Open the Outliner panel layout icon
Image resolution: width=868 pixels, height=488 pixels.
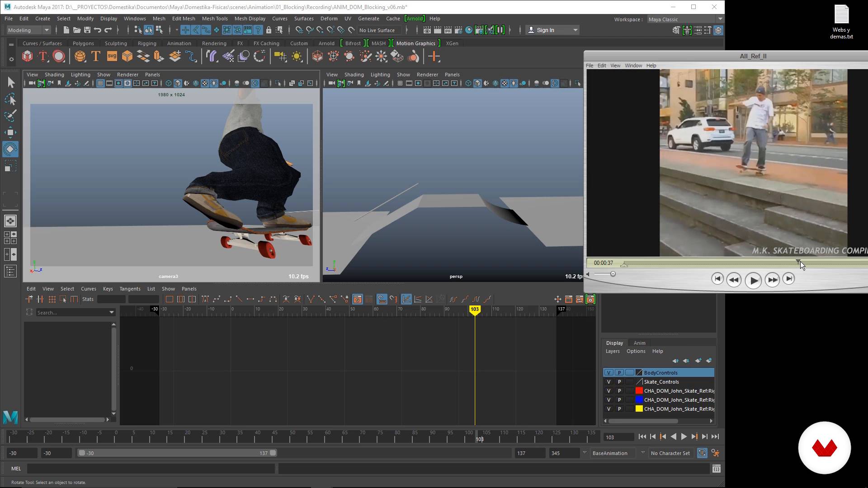click(10, 271)
